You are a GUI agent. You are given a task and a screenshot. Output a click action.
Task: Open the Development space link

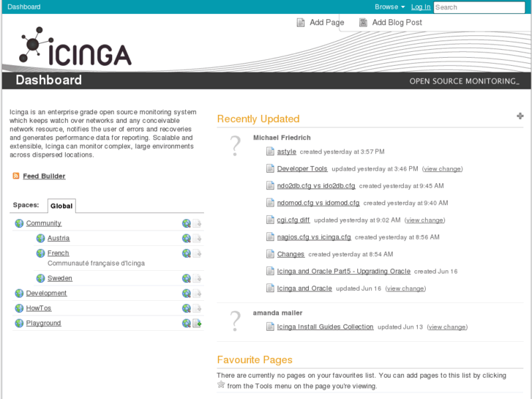(x=47, y=293)
